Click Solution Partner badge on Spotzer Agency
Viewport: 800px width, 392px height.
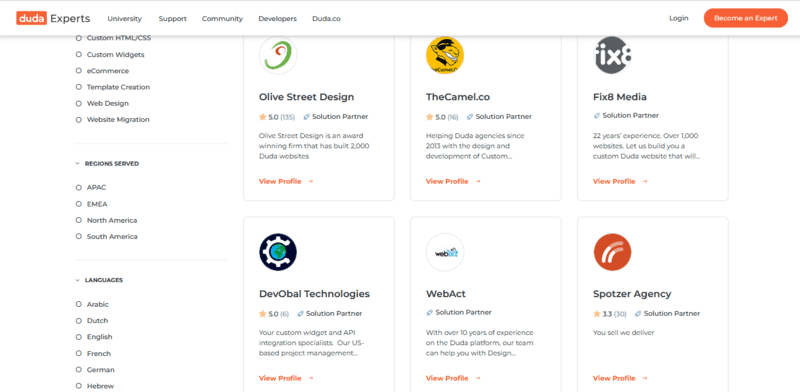point(667,314)
